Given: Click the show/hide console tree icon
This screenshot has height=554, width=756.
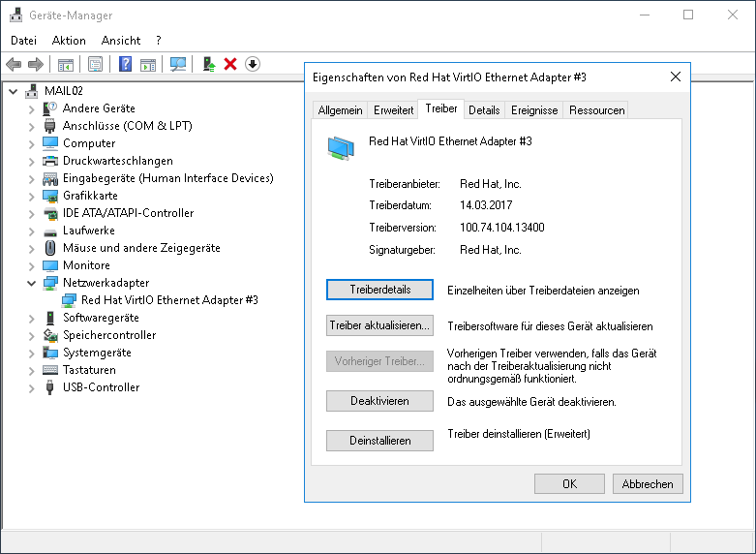Looking at the screenshot, I should (x=66, y=65).
